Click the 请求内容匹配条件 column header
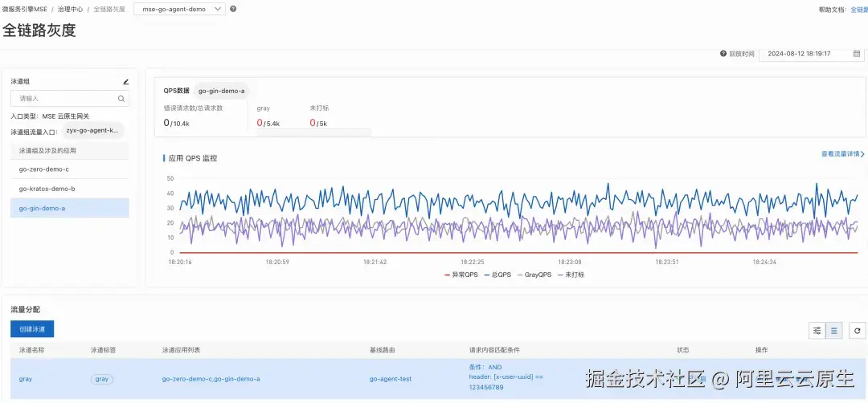The width and height of the screenshot is (868, 403). (494, 350)
